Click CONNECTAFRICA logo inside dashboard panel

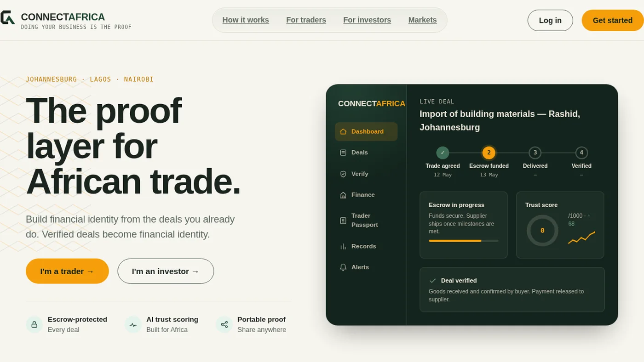[372, 104]
